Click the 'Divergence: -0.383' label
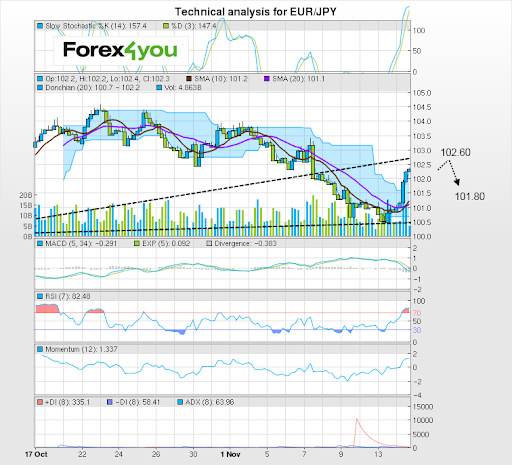The height and width of the screenshot is (465, 512). pos(246,244)
